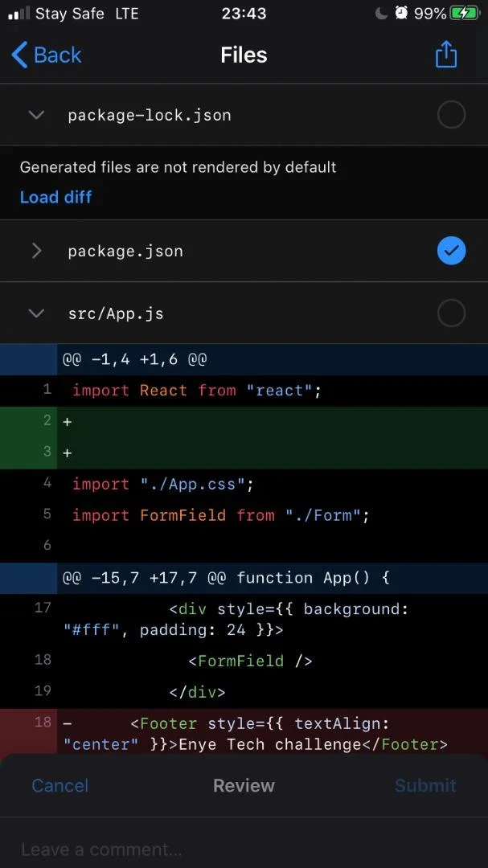Image resolution: width=488 pixels, height=868 pixels.
Task: Tap line 5 import FormField code
Action: [x=220, y=515]
